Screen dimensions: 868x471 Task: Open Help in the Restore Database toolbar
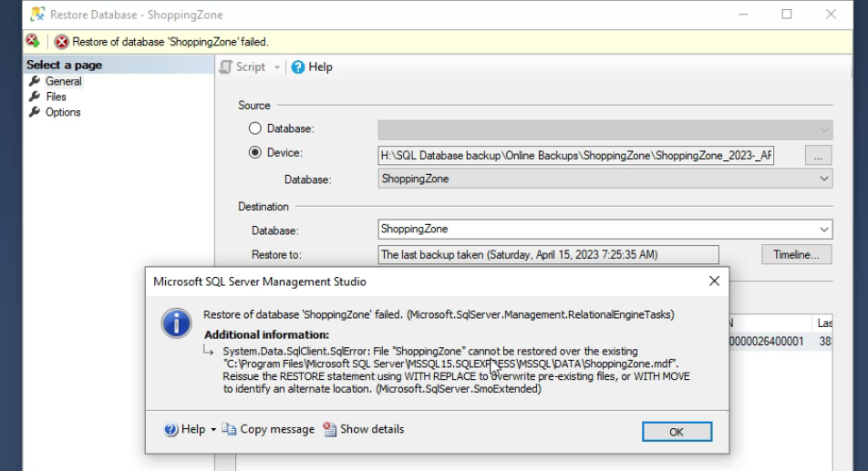point(312,67)
